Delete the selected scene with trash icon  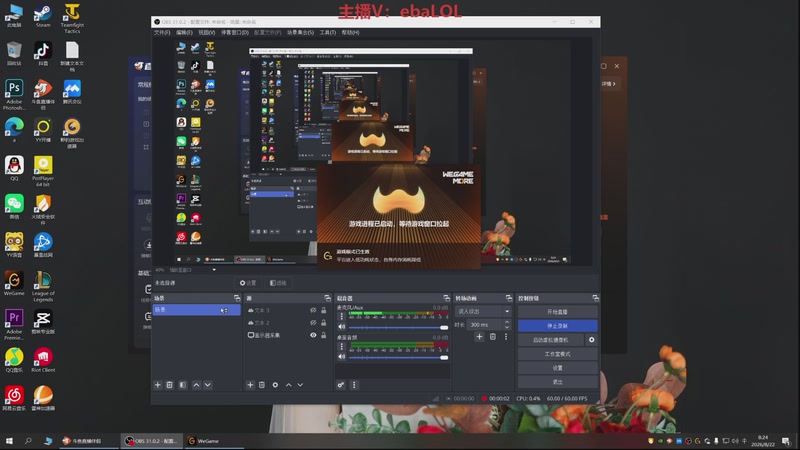pos(169,385)
